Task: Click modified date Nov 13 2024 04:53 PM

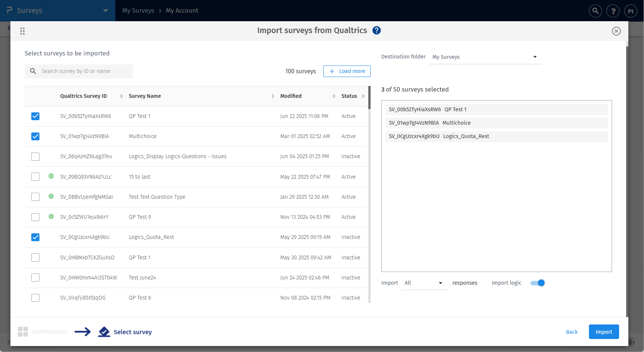Action: tap(305, 217)
